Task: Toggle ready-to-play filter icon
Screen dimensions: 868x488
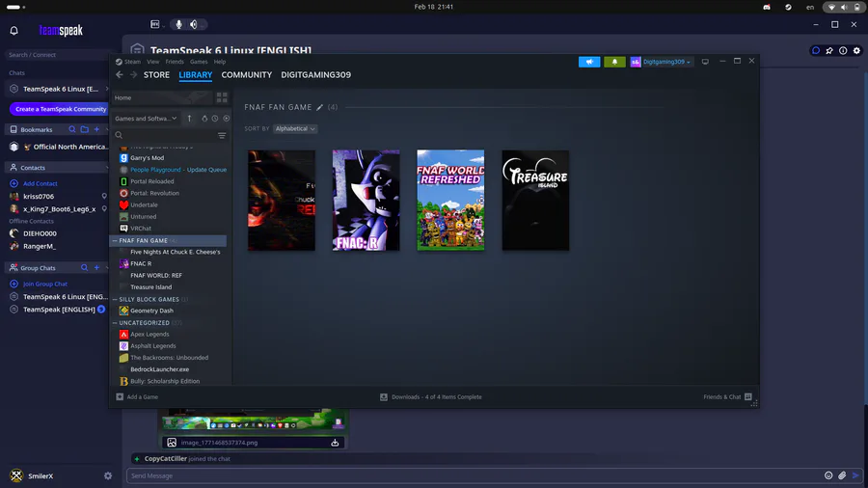Action: tap(226, 119)
